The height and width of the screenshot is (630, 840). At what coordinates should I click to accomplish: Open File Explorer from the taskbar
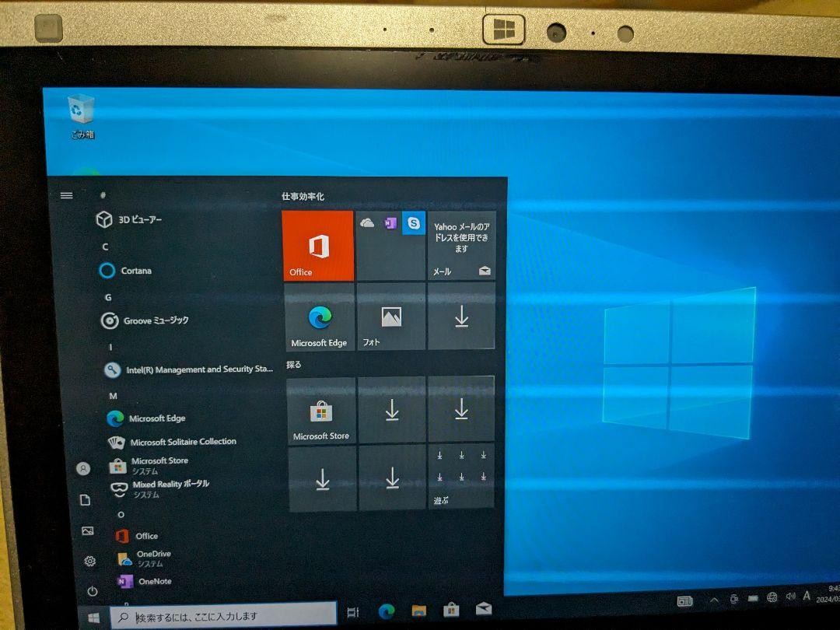tap(419, 611)
